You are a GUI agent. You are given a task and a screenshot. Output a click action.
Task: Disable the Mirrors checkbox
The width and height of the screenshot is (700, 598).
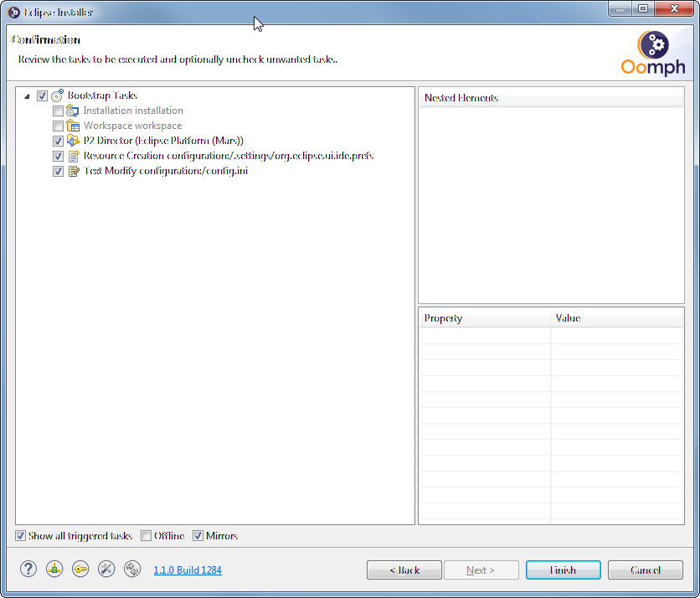point(198,535)
